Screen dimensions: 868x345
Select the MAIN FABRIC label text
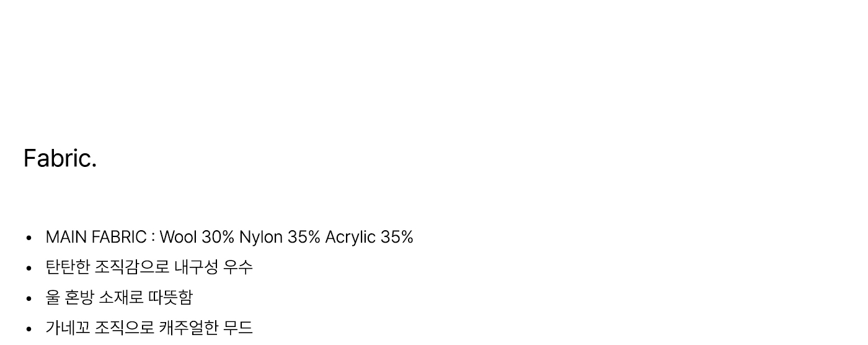tap(96, 237)
